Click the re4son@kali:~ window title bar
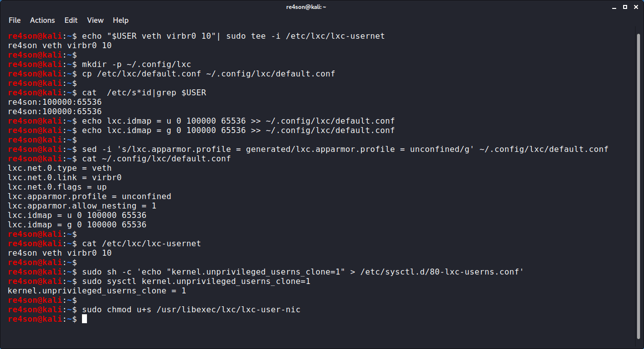This screenshot has width=644, height=349. [322, 7]
